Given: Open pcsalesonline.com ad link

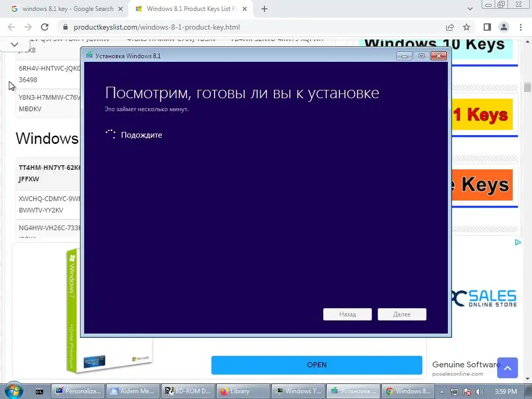Looking at the screenshot, I should point(457,374).
